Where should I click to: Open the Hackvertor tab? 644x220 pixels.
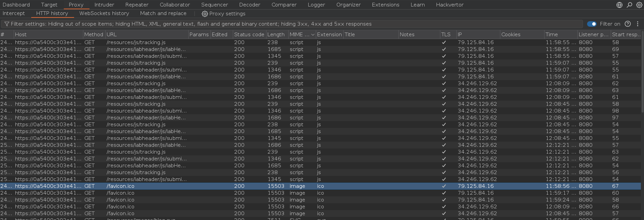[x=450, y=5]
